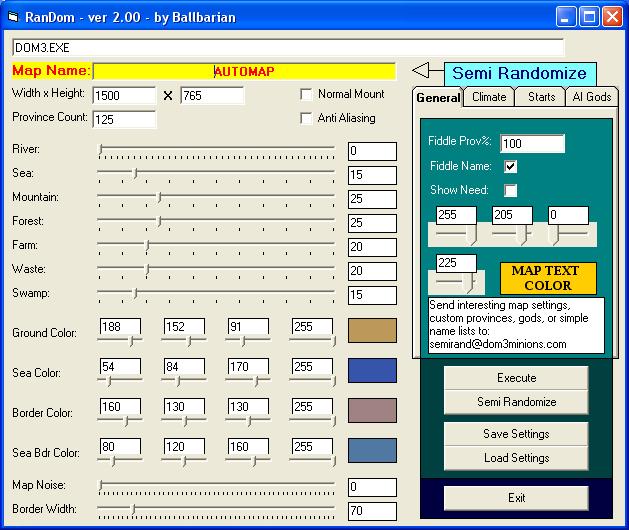Select the AI Gods tab
Screen dimensions: 629x530
(591, 97)
